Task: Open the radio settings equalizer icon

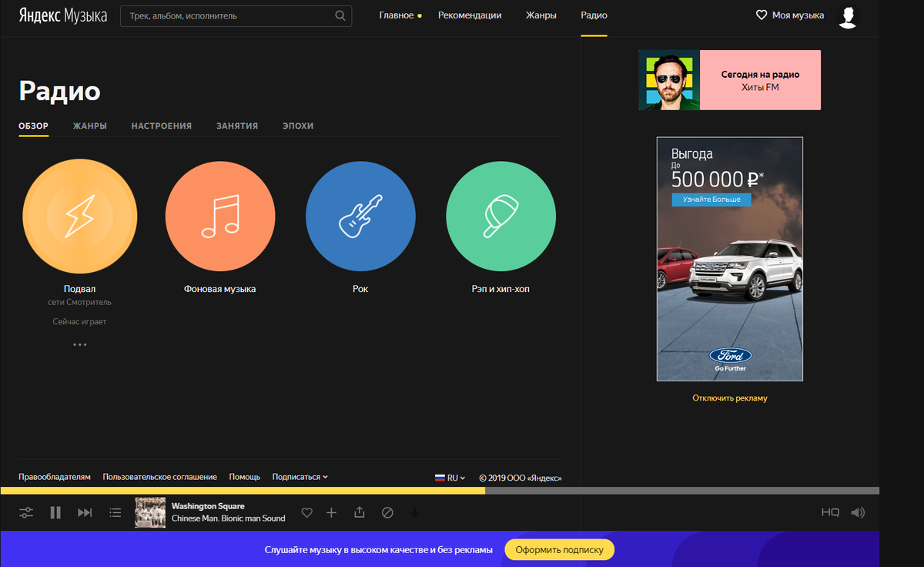Action: 26,512
